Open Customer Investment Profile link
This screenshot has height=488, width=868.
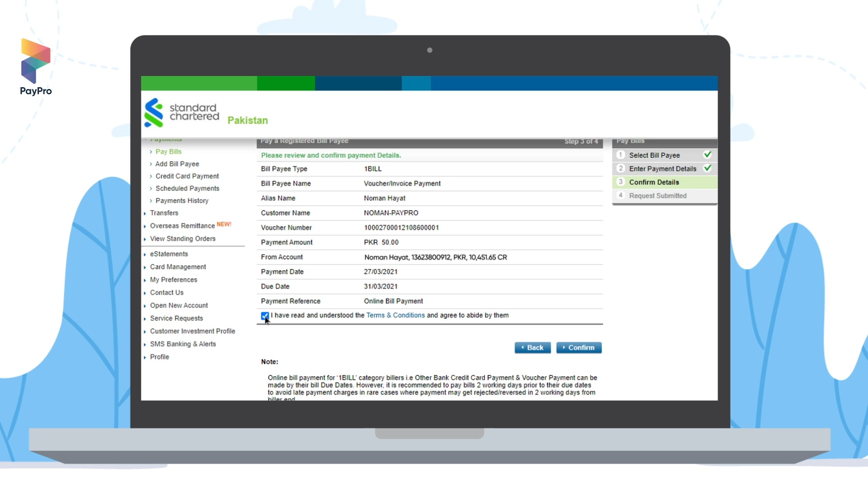[193, 331]
